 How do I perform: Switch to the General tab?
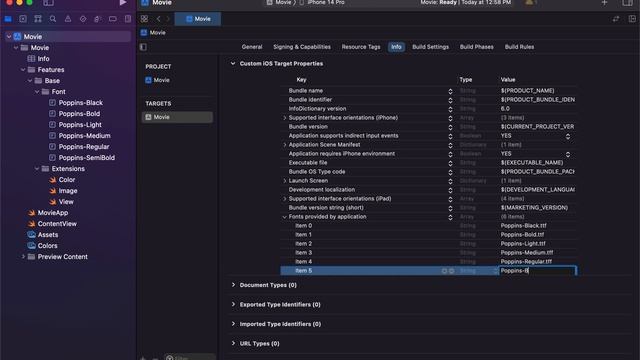coord(252,47)
